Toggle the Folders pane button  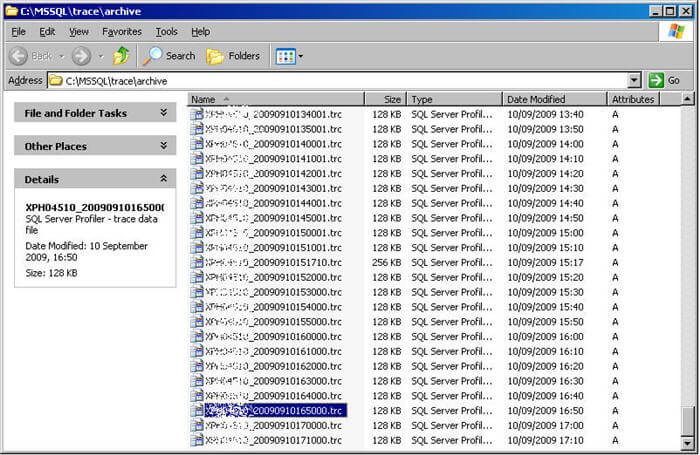point(233,56)
